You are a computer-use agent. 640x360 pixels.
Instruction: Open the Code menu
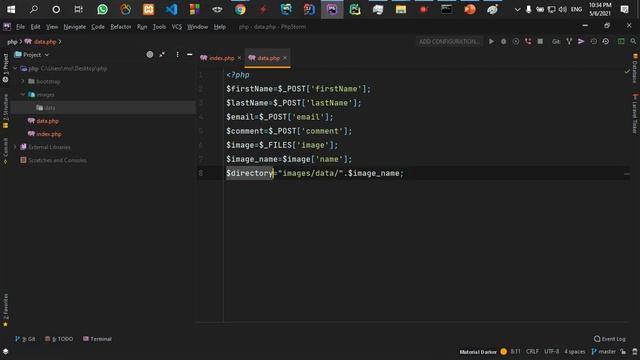click(x=98, y=27)
